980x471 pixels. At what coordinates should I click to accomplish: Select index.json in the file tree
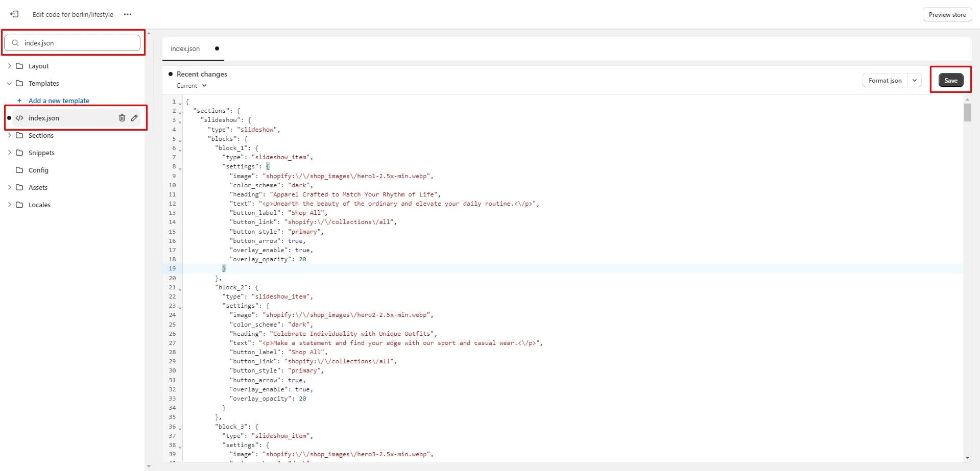pos(44,118)
